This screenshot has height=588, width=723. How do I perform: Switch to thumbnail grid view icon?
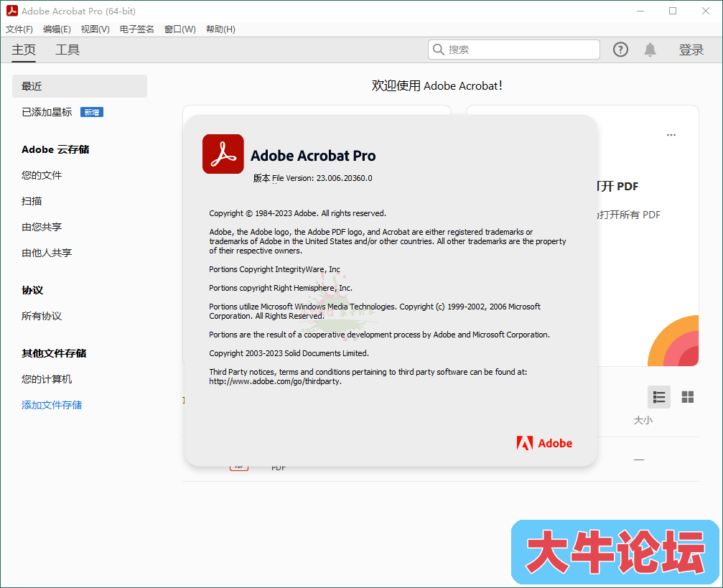click(x=688, y=397)
